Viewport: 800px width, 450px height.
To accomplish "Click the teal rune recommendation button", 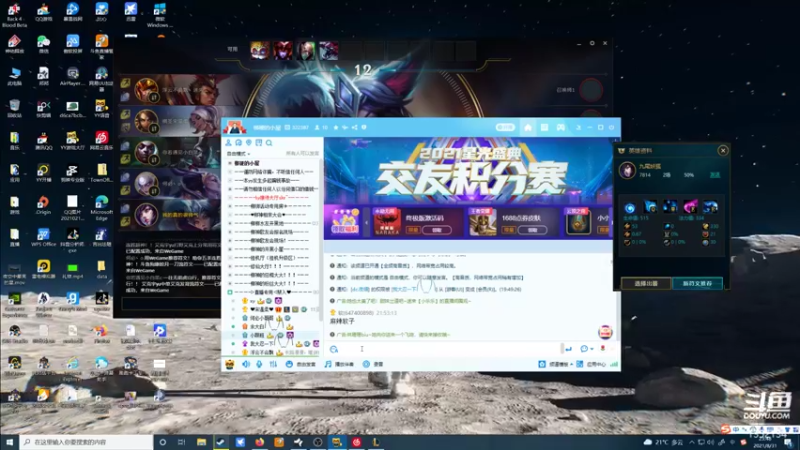I will (x=697, y=283).
